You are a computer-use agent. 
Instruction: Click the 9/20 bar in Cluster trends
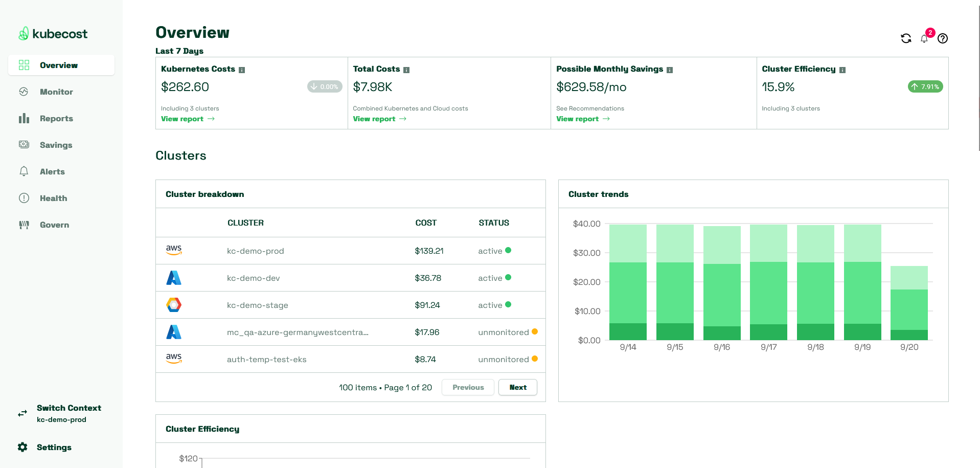[x=909, y=303]
